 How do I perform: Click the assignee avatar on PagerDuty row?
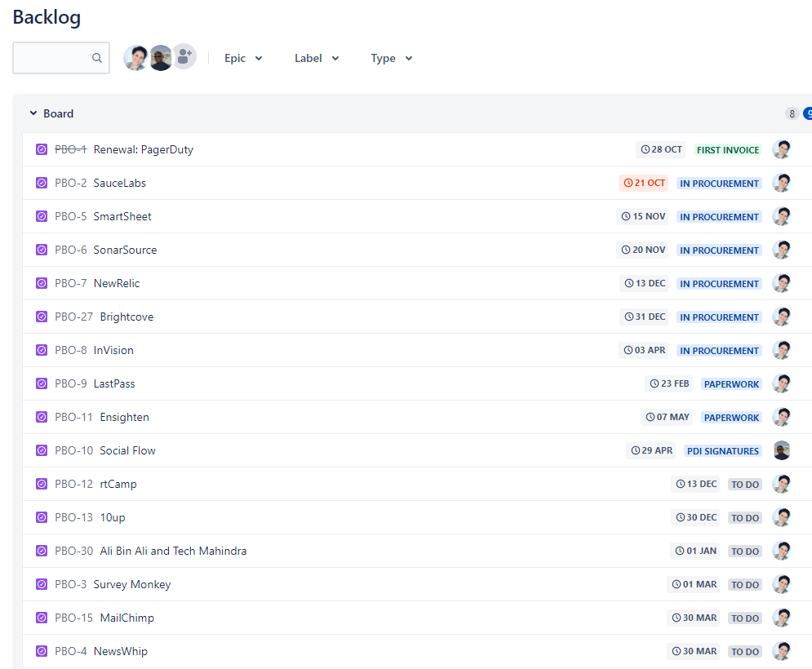coord(782,149)
